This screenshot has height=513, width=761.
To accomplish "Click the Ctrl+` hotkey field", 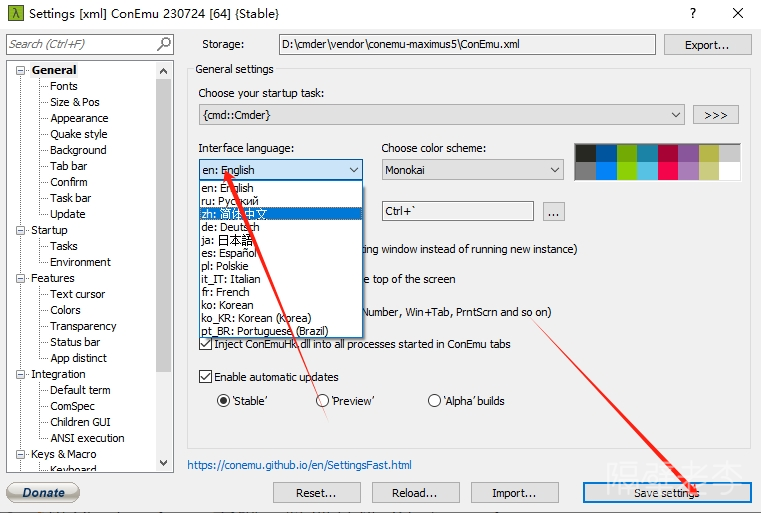I will (458, 211).
